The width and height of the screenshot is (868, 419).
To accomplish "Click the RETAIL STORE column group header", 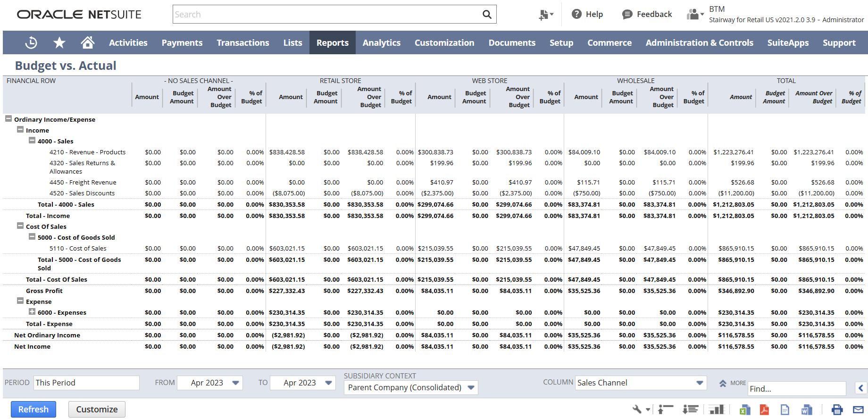I will [x=340, y=81].
